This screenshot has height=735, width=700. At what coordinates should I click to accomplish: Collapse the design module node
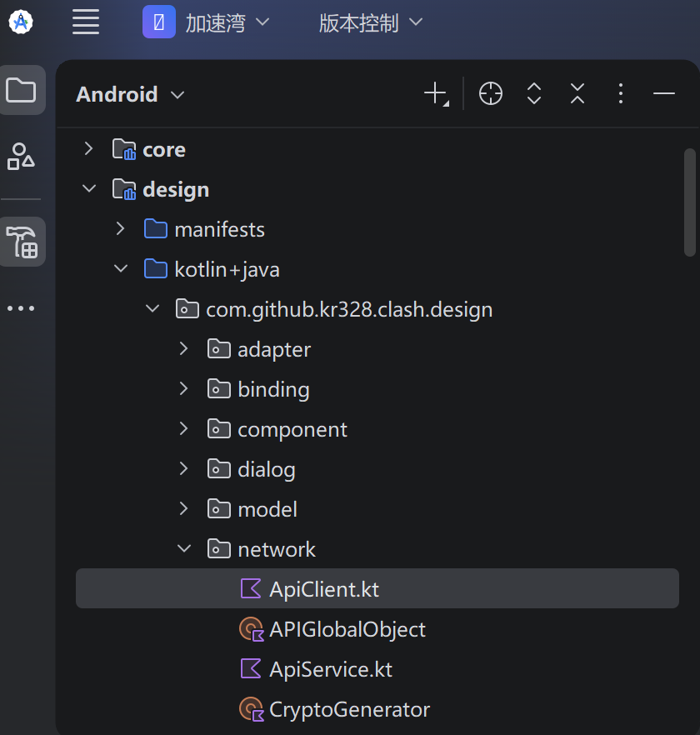tap(88, 189)
